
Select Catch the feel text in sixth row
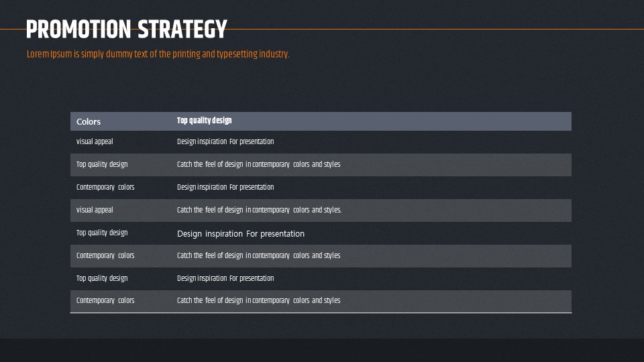tap(259, 255)
